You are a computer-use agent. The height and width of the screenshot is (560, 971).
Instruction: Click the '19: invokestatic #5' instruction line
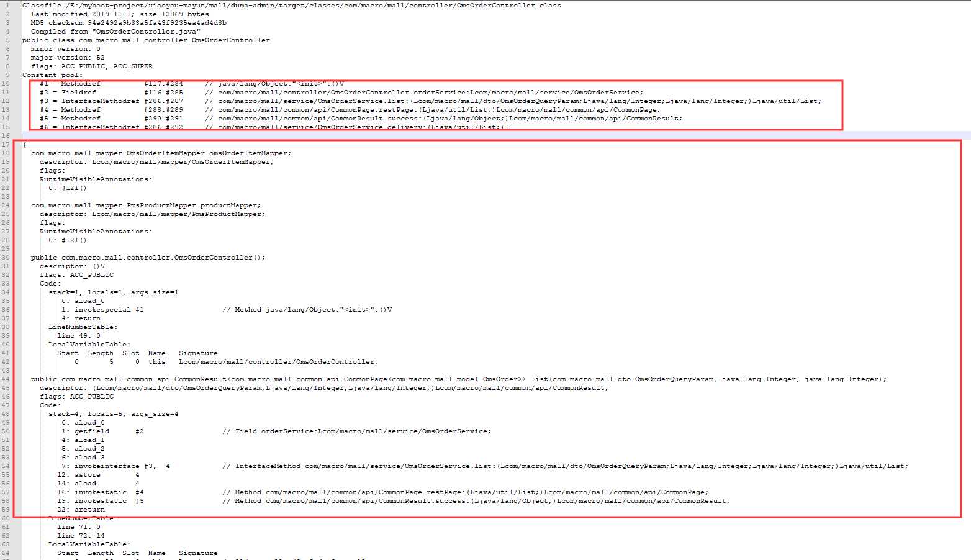(x=394, y=500)
